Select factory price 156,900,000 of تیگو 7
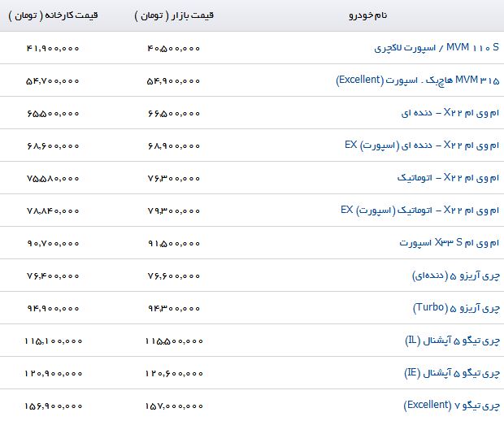504x421 pixels. 53,406
